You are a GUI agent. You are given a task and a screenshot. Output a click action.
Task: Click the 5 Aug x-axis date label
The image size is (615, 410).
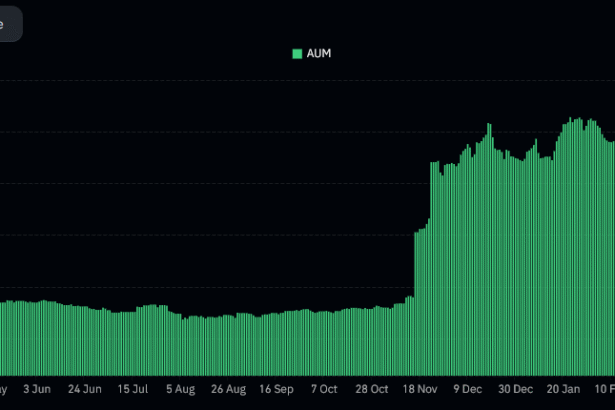tap(181, 389)
